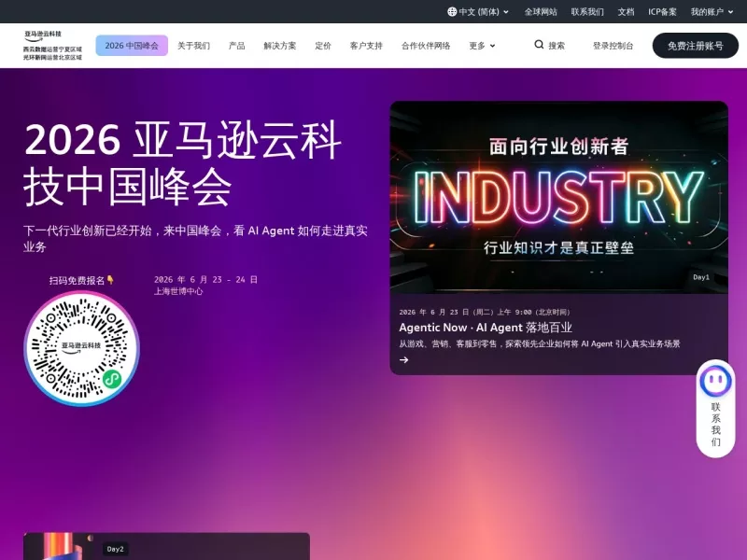Click the 扫码免费报名 label
This screenshot has width=747, height=560.
pyautogui.click(x=81, y=281)
